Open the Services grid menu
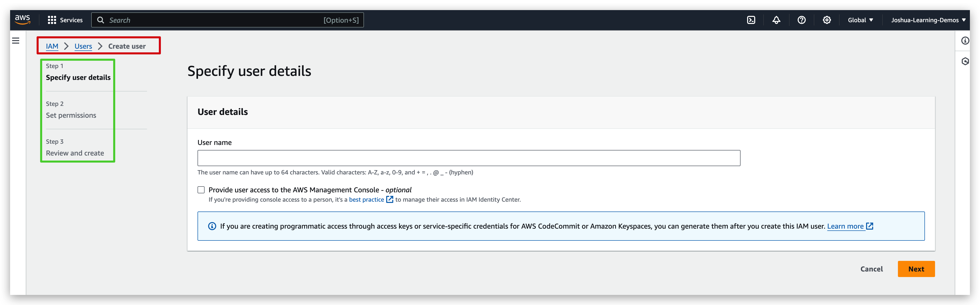 click(52, 20)
